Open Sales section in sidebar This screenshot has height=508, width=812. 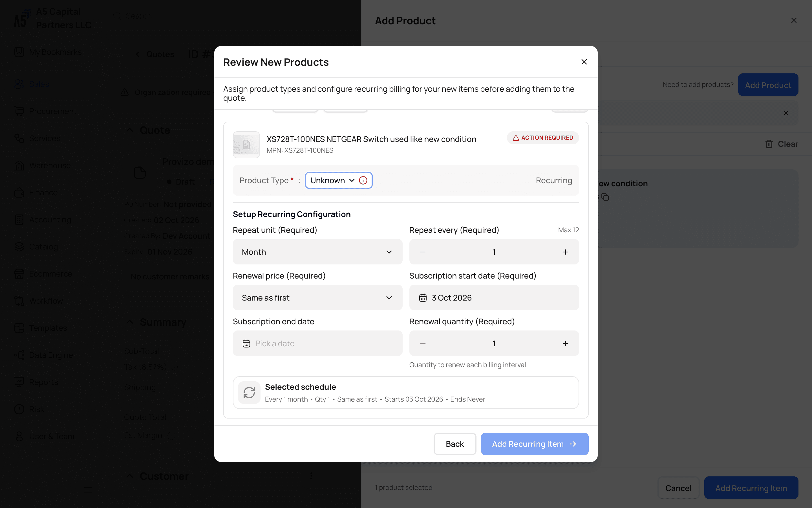pyautogui.click(x=32, y=84)
